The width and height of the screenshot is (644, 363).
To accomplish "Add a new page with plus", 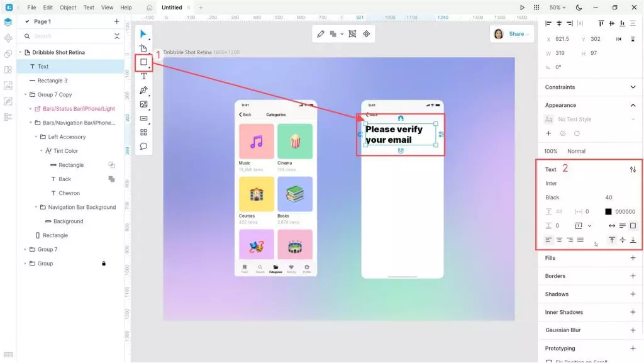I will (116, 21).
